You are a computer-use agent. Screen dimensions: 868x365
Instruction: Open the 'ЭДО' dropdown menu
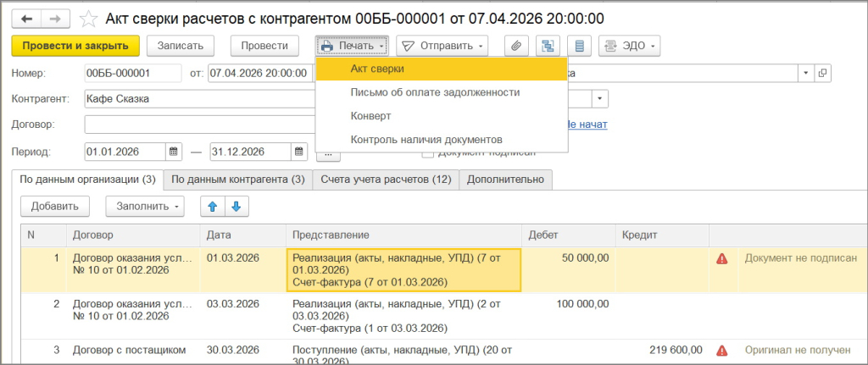629,45
